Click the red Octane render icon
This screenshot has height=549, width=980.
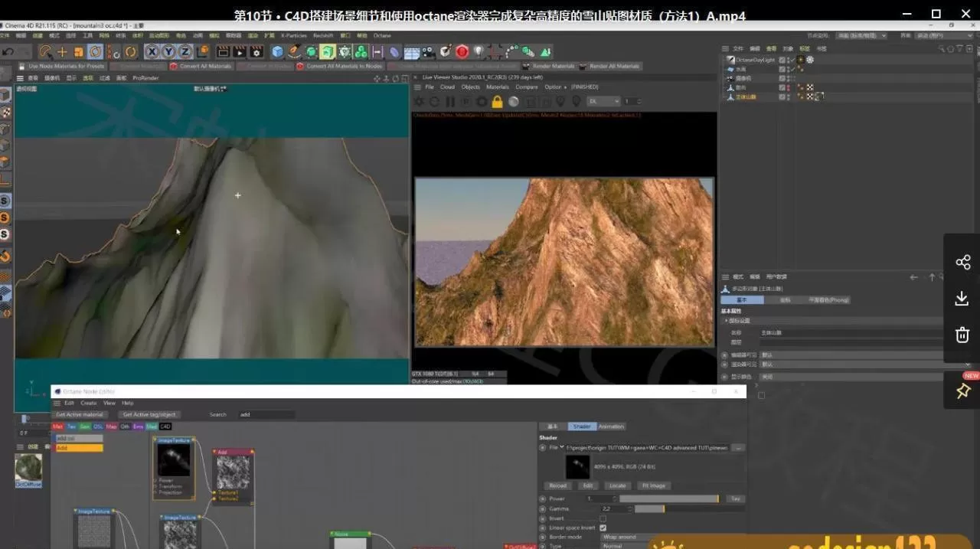[462, 52]
